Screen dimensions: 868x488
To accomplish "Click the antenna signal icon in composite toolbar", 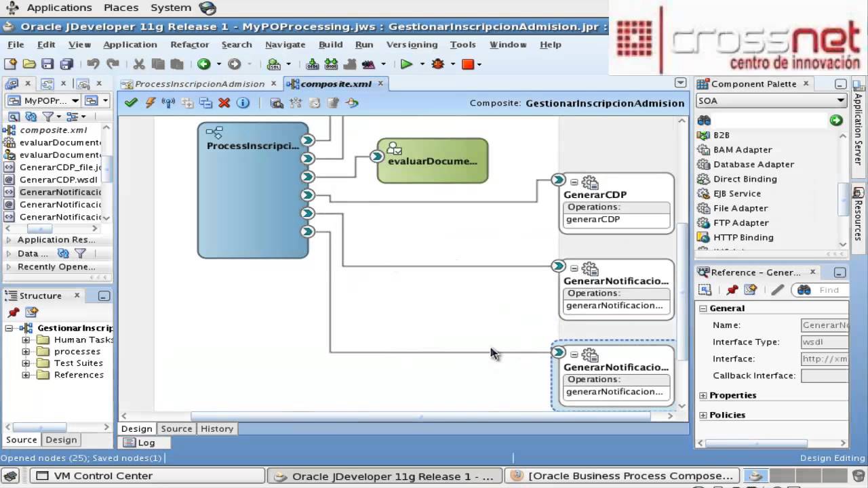I will tap(168, 103).
